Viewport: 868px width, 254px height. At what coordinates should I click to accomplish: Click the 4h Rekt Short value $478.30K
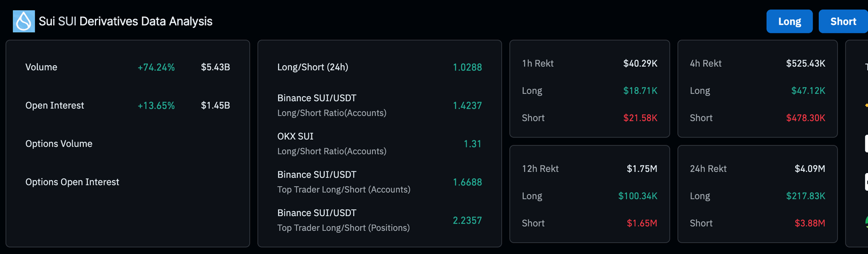[805, 118]
